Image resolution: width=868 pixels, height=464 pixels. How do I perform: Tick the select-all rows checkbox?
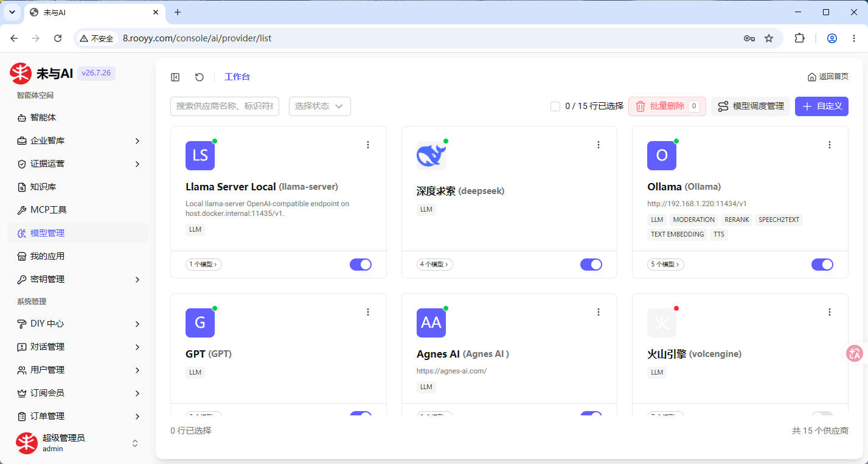[x=555, y=106]
